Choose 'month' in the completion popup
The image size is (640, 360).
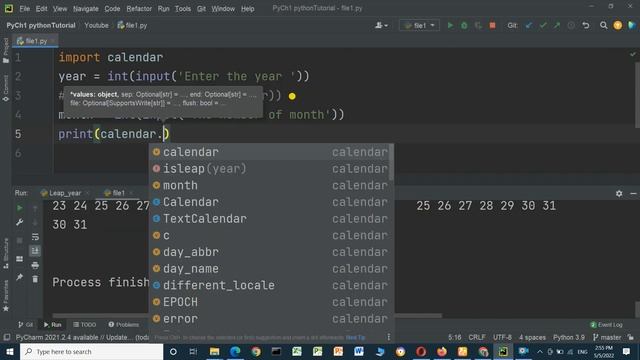[269, 185]
